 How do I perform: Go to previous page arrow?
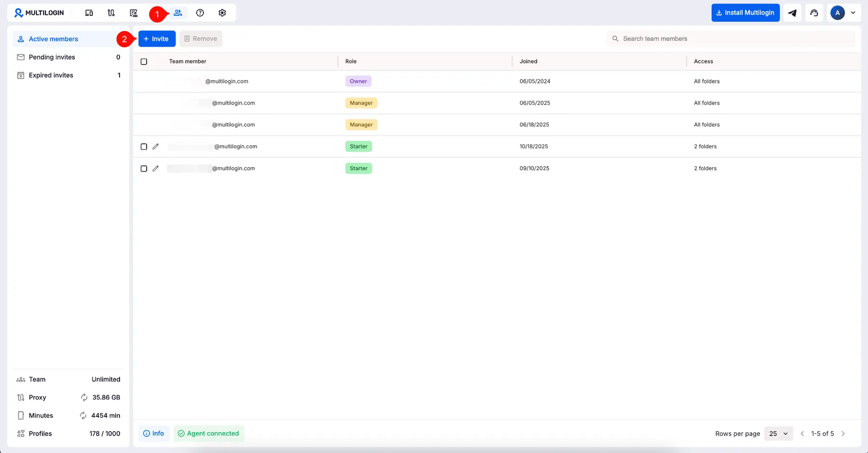(802, 434)
